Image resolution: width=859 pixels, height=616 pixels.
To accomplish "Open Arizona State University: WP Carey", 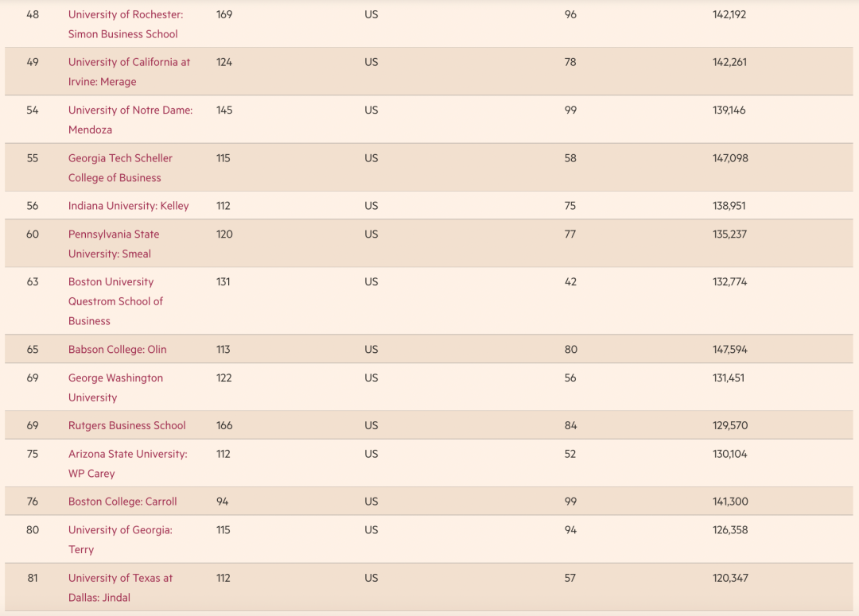I will [x=127, y=455].
